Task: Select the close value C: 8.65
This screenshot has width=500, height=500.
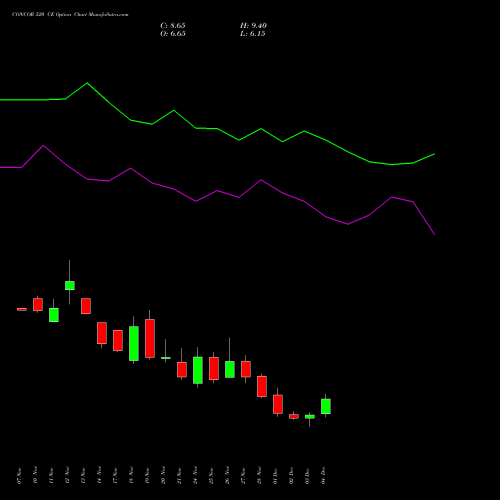Action: click(173, 26)
